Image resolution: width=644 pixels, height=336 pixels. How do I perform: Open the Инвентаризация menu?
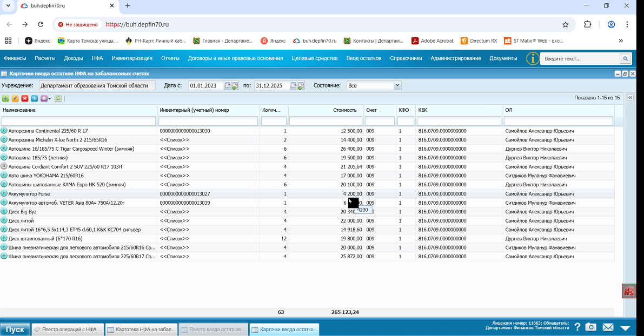click(x=132, y=58)
